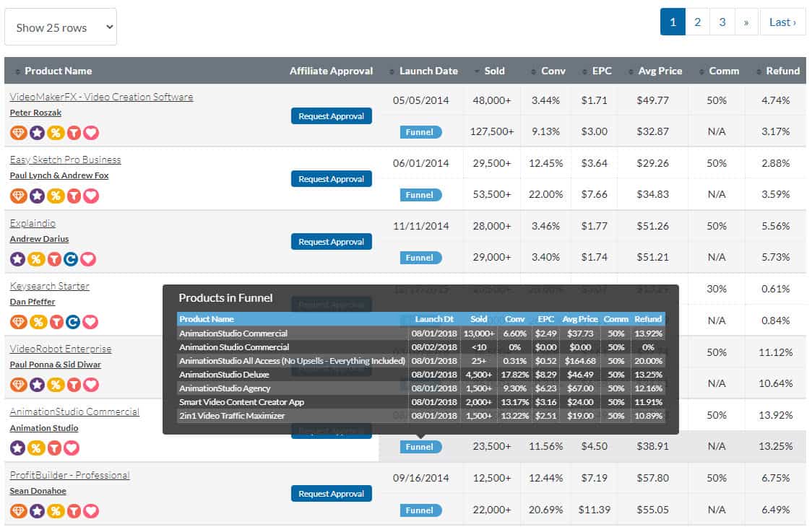Click the red funnel badge under Animation Studio vendor
This screenshot has width=812, height=527.
pyautogui.click(x=54, y=448)
